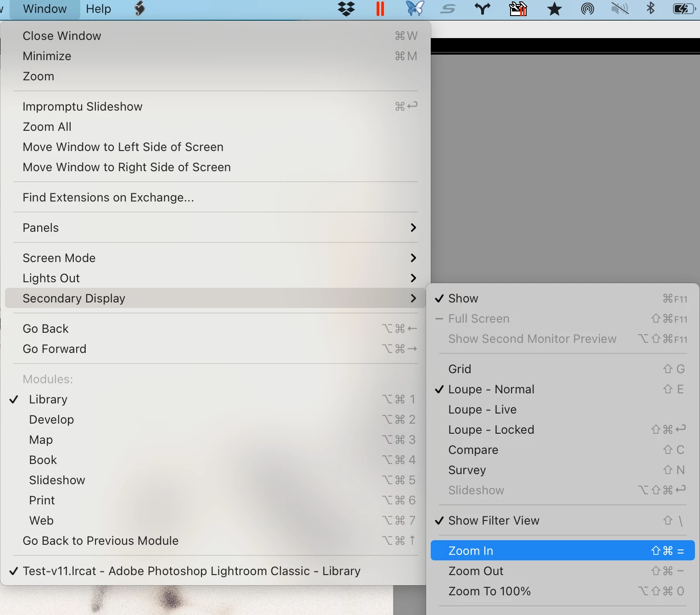Open the Dropbox menu bar icon
Viewport: 700px width, 615px height.
[x=346, y=9]
